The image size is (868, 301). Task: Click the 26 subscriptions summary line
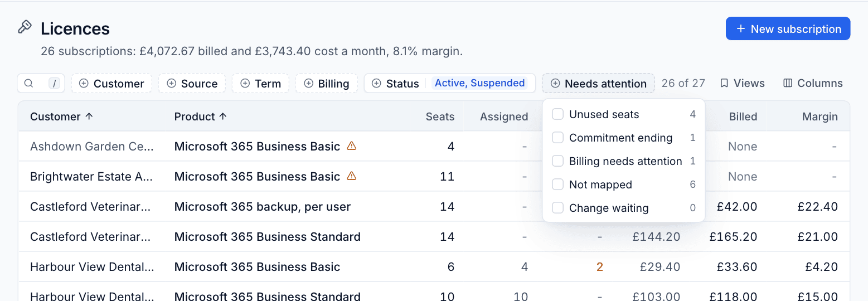(x=251, y=51)
